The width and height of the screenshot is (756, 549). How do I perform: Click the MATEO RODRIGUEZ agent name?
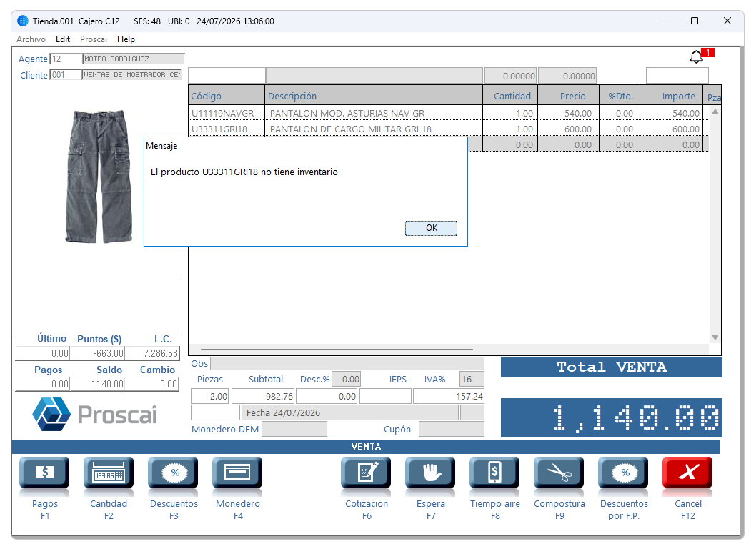click(x=133, y=59)
